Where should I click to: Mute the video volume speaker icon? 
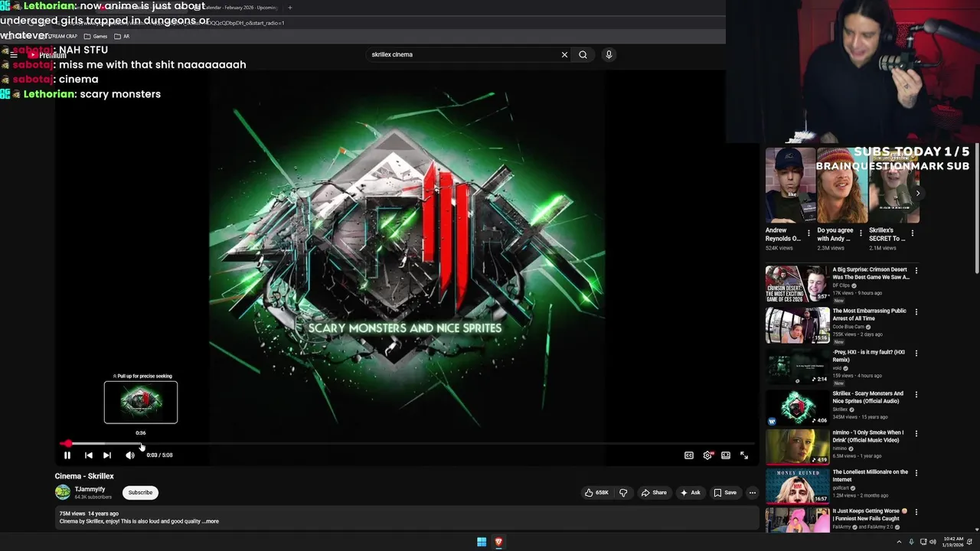click(130, 455)
